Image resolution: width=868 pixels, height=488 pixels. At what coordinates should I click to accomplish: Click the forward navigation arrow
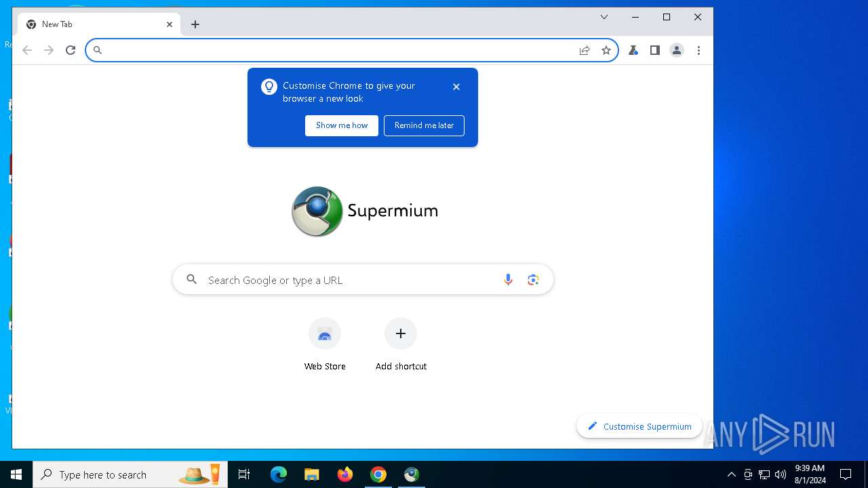tap(49, 50)
